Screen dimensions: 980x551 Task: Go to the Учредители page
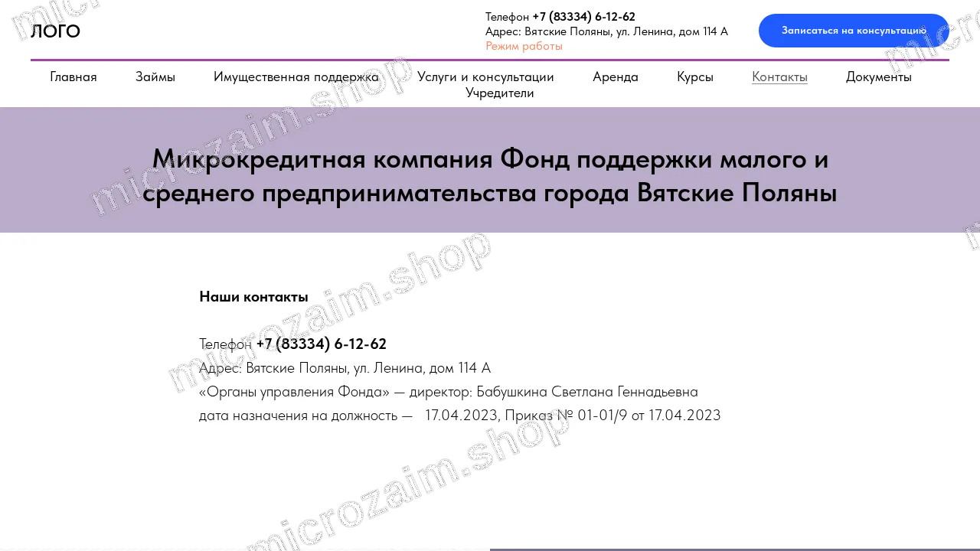click(x=500, y=93)
